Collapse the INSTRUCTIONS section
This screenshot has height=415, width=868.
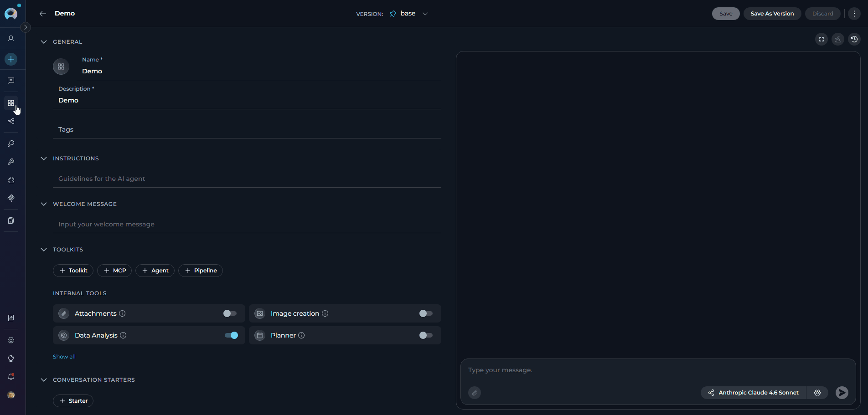[44, 159]
